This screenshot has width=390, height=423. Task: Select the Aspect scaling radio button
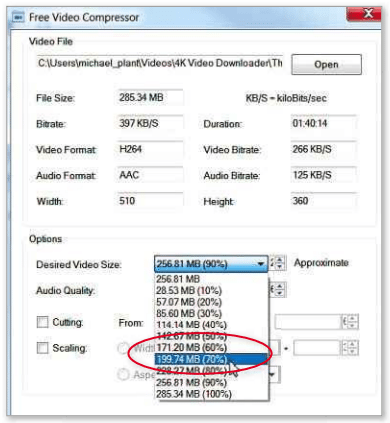123,374
